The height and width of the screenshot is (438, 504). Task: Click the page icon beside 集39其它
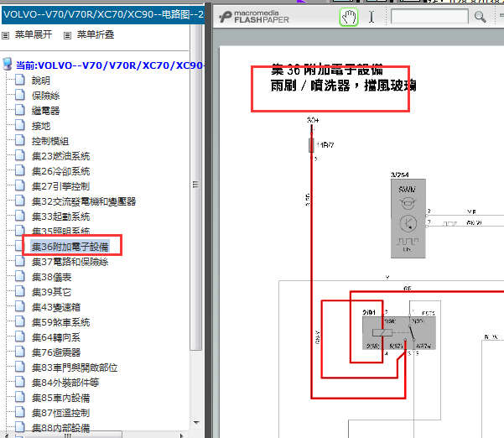[x=20, y=291]
